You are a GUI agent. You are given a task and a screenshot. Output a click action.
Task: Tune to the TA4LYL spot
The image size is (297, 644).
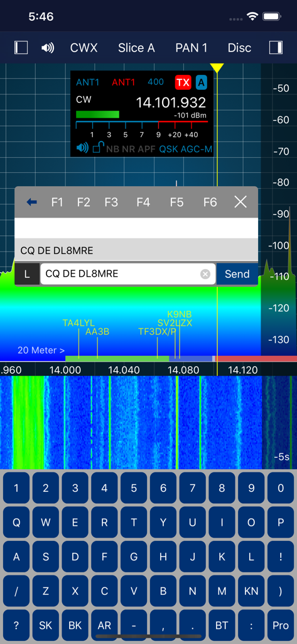[x=78, y=323]
